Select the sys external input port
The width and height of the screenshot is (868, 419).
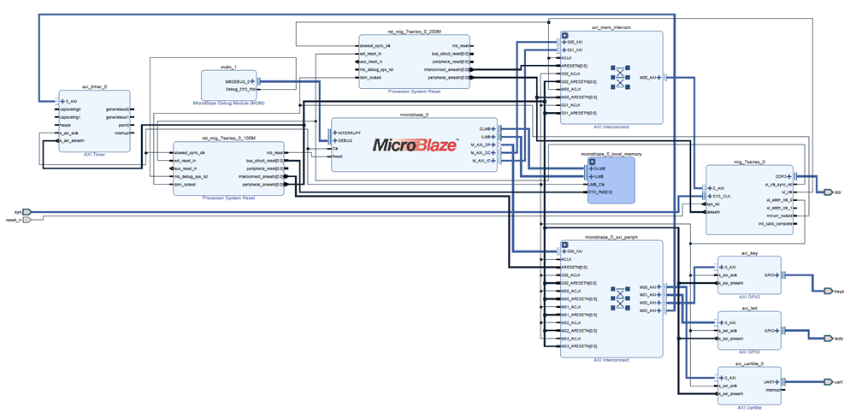[x=27, y=212]
